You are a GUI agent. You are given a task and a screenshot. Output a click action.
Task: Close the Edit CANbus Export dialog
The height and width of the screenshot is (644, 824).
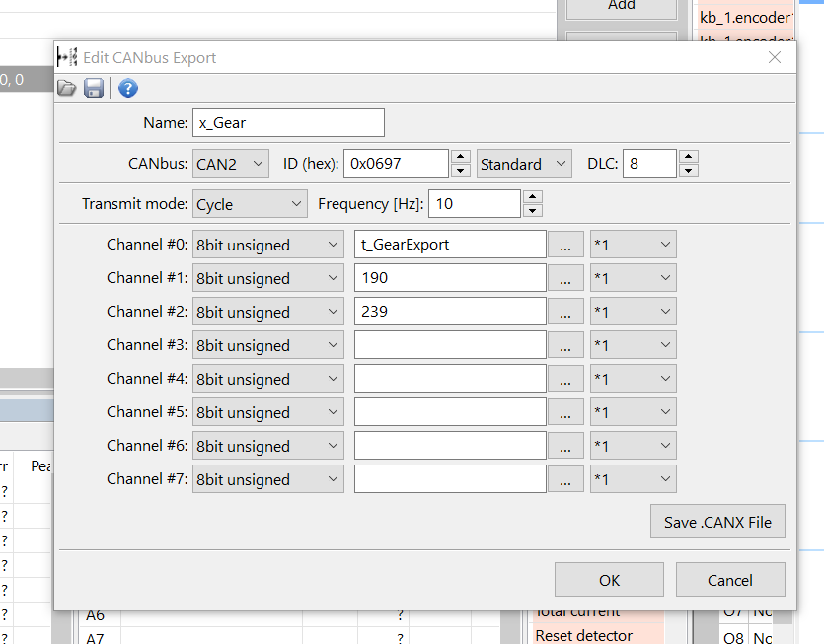[x=775, y=57]
